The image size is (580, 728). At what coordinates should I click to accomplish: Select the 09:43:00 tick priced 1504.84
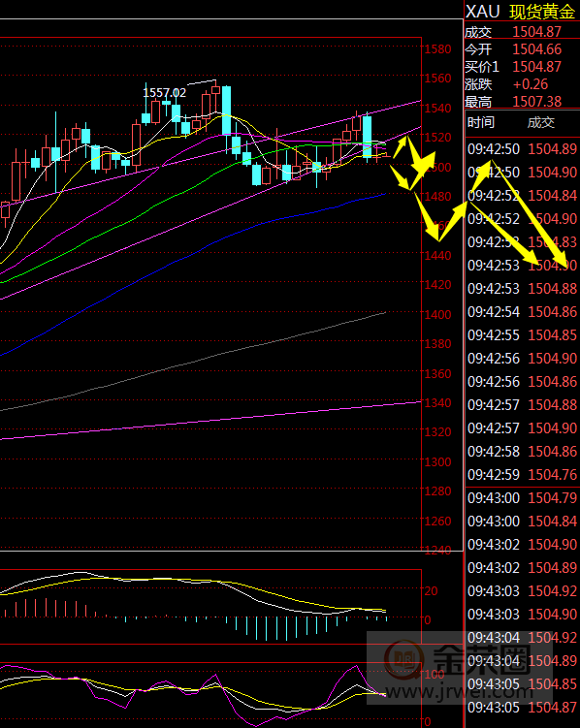point(523,521)
